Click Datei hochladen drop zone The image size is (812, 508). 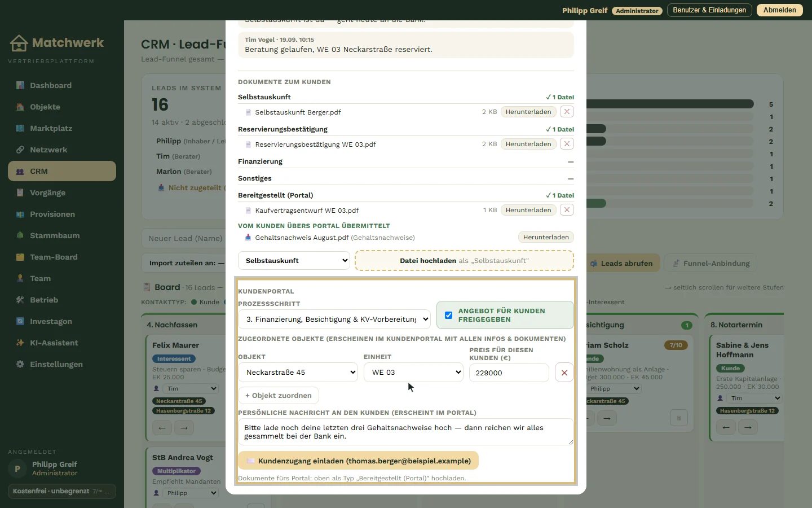464,260
